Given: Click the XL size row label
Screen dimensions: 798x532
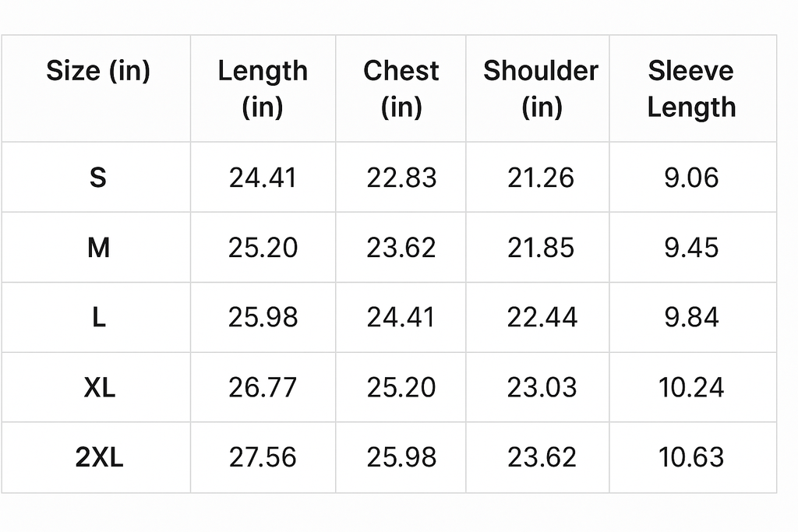Looking at the screenshot, I should (x=99, y=387).
